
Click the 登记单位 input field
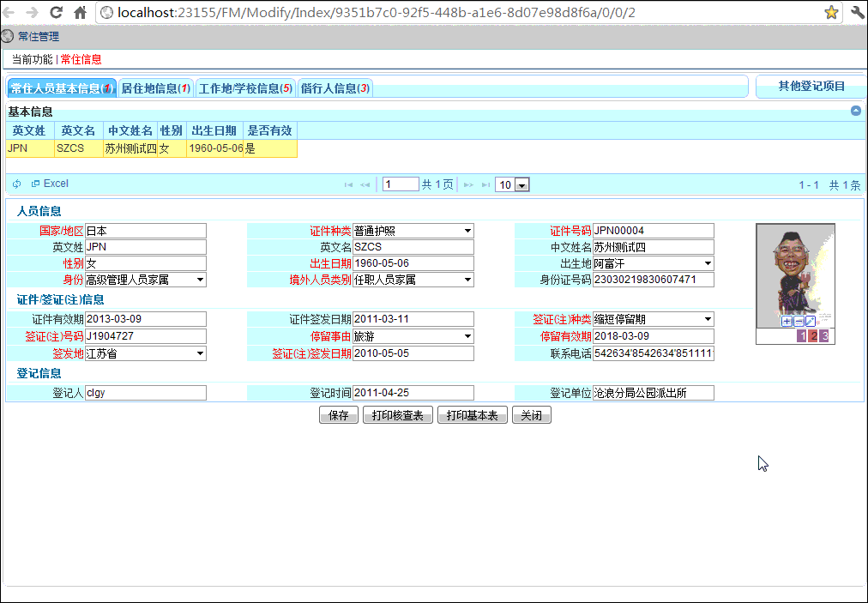(654, 393)
